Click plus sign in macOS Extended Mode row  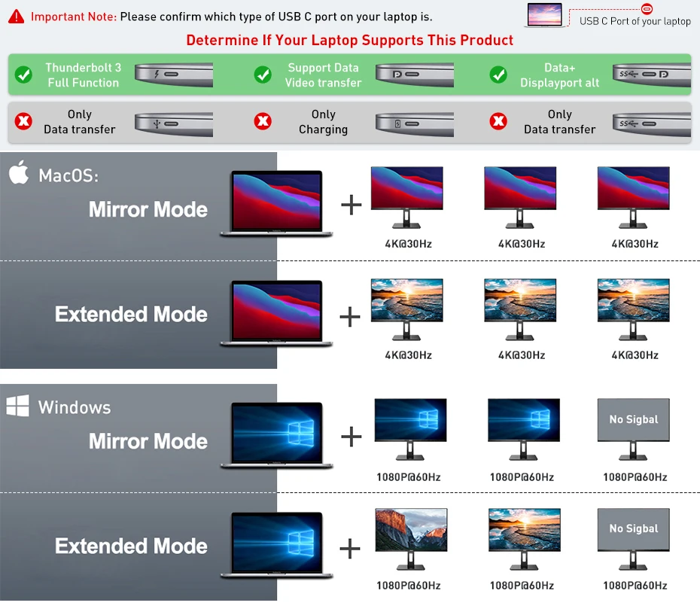[x=350, y=317]
